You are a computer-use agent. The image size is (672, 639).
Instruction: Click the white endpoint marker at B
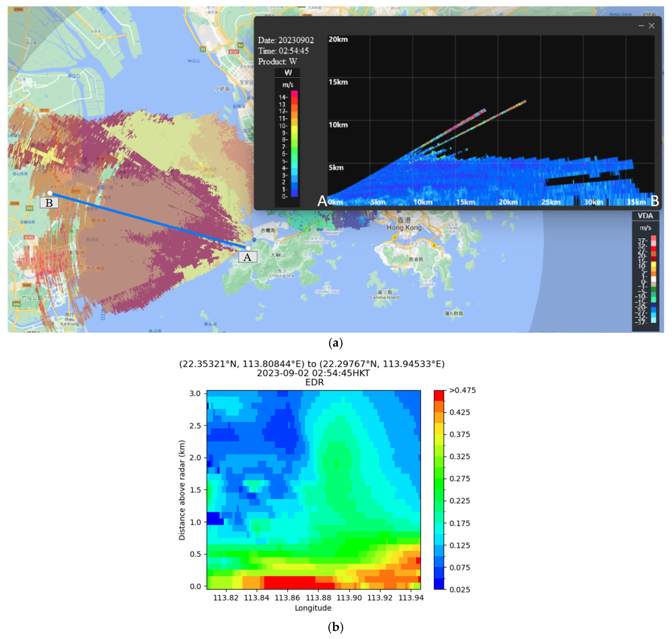pyautogui.click(x=50, y=193)
